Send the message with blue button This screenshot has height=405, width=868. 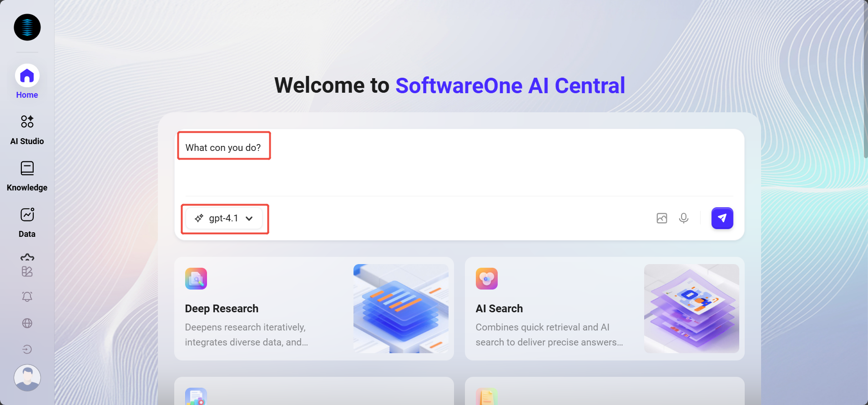point(722,218)
